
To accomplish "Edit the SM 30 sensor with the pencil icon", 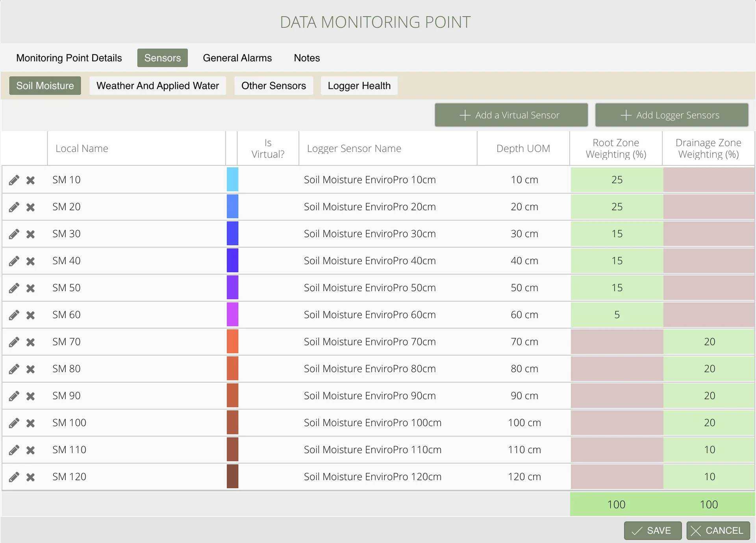I will tap(14, 234).
